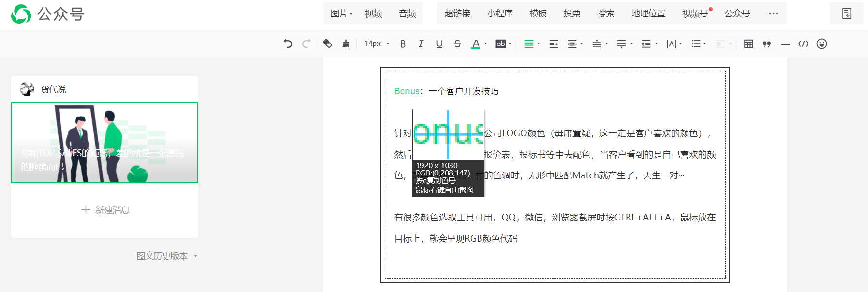Open the 超链接 menu item
This screenshot has height=292, width=868.
(x=457, y=14)
